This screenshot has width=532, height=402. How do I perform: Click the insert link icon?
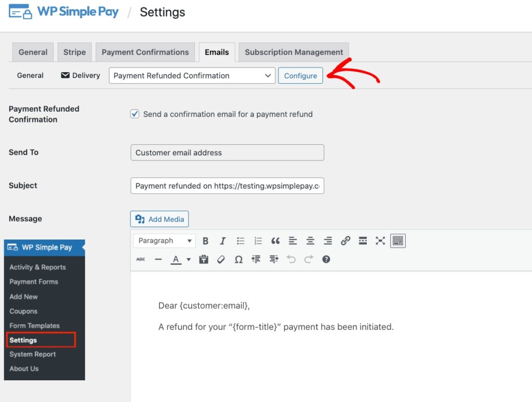(345, 241)
